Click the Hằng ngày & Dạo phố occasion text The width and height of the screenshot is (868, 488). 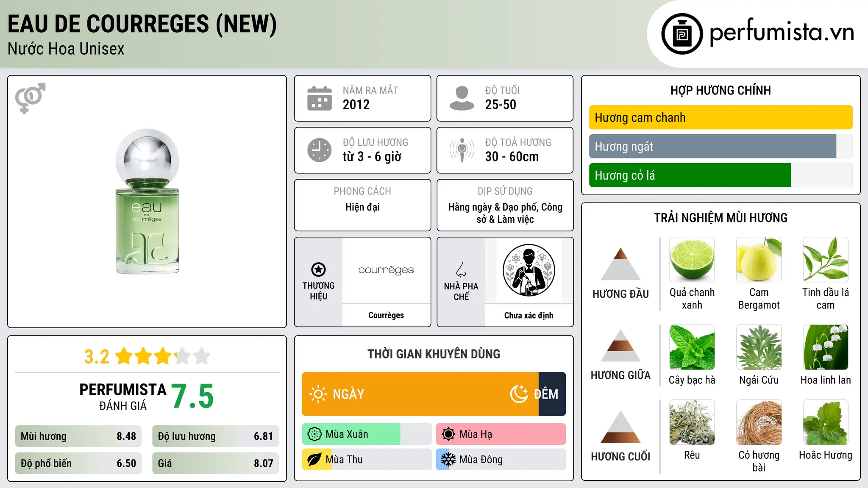505,213
